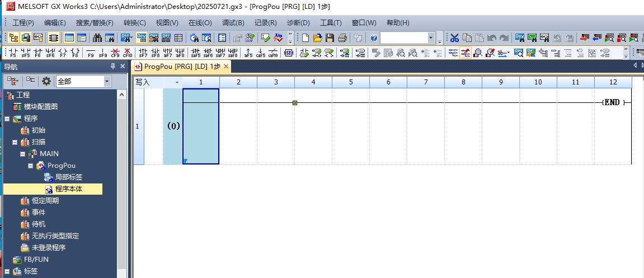Insert a normally open contact (F5)
Viewport: 644px width, 278px height.
point(13,53)
